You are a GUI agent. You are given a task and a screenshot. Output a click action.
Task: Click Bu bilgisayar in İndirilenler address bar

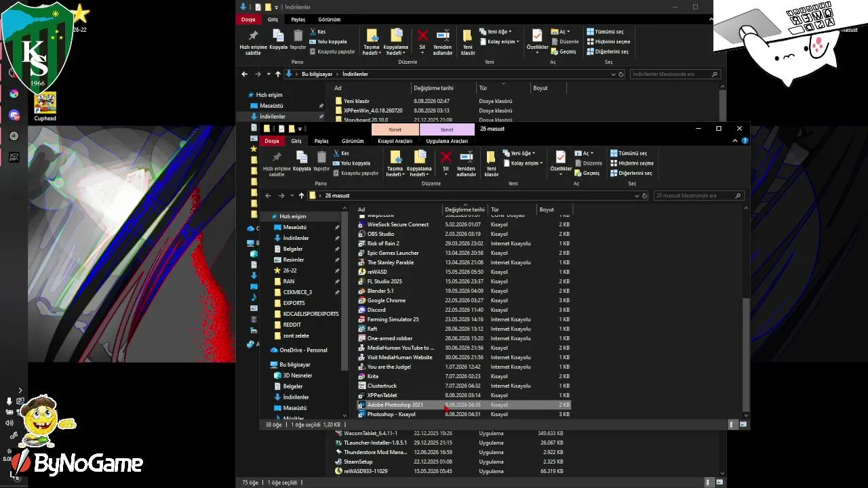[317, 74]
